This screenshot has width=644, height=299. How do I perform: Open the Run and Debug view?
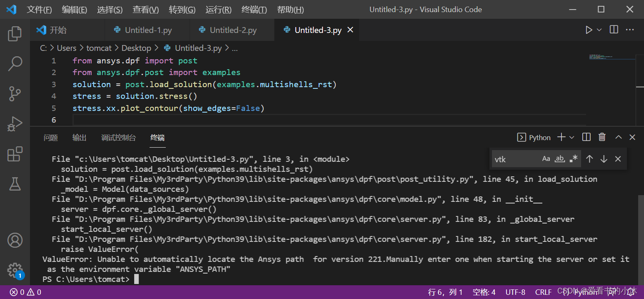[15, 124]
